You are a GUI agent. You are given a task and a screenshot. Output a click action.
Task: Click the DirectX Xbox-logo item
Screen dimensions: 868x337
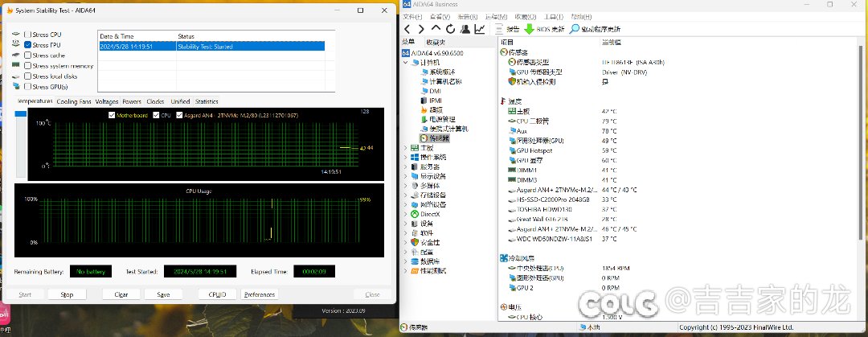tap(425, 214)
